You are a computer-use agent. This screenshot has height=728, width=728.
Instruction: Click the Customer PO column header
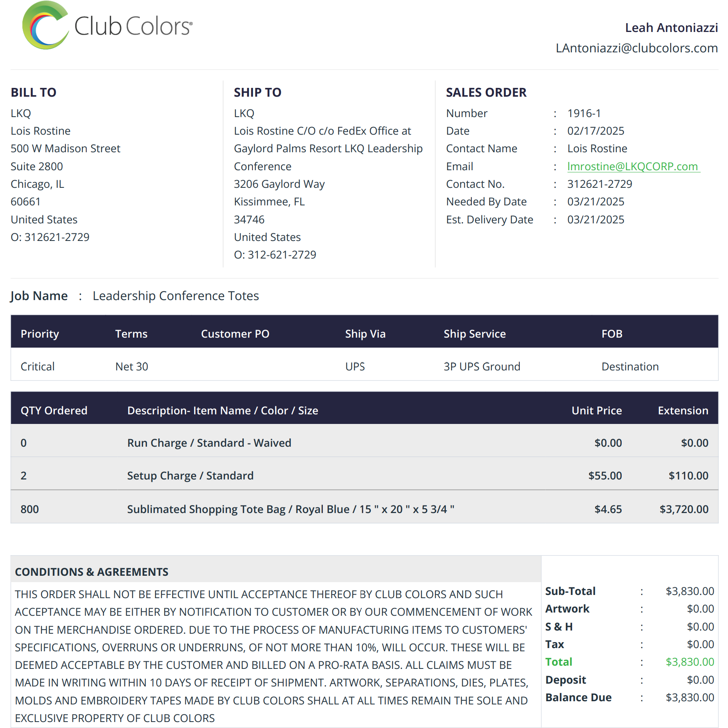coord(235,334)
